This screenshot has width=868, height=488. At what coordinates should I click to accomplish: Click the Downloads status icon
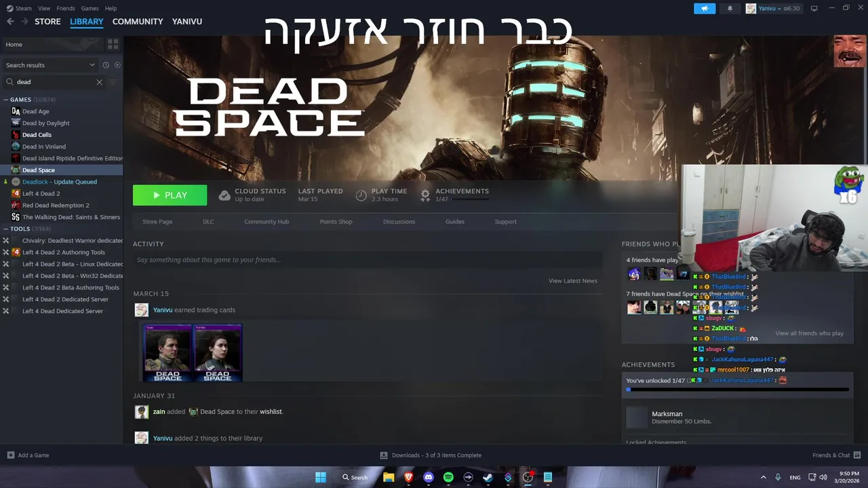(x=384, y=455)
